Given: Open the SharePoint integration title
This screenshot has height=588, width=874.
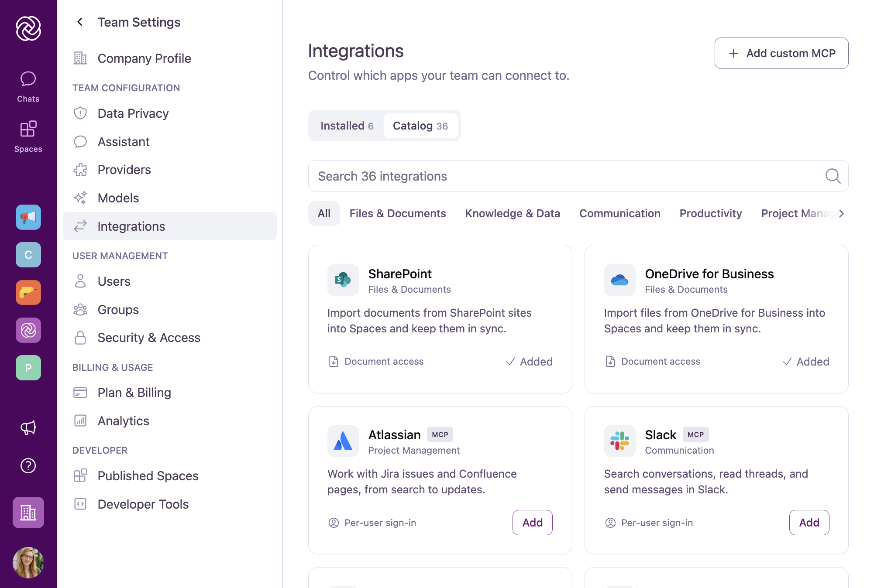Looking at the screenshot, I should pyautogui.click(x=400, y=274).
